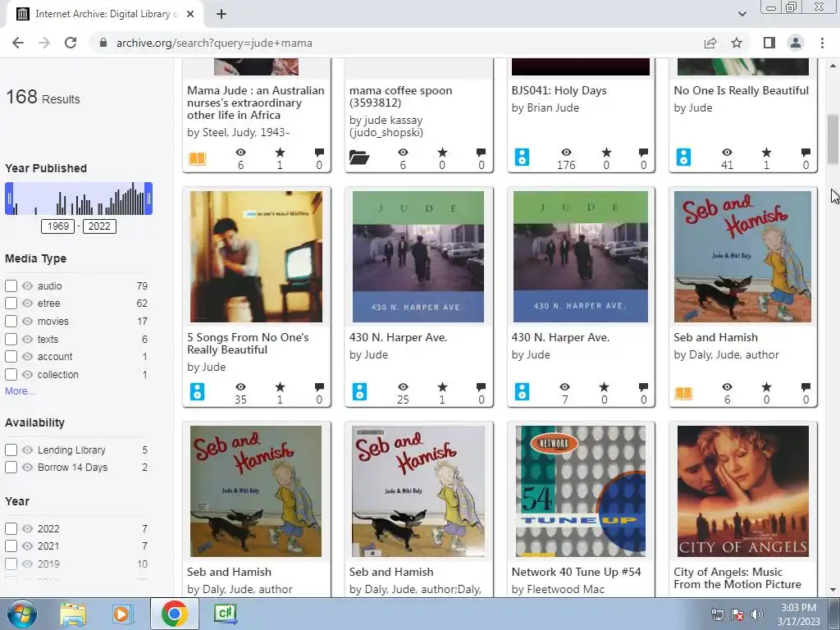Check the collection media type checkbox

point(11,374)
